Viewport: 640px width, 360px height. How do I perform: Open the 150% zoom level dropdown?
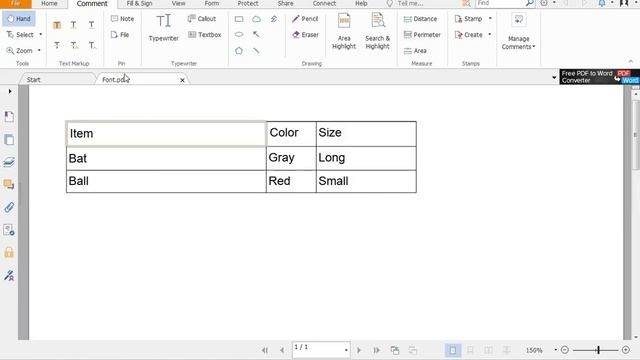[556, 350]
